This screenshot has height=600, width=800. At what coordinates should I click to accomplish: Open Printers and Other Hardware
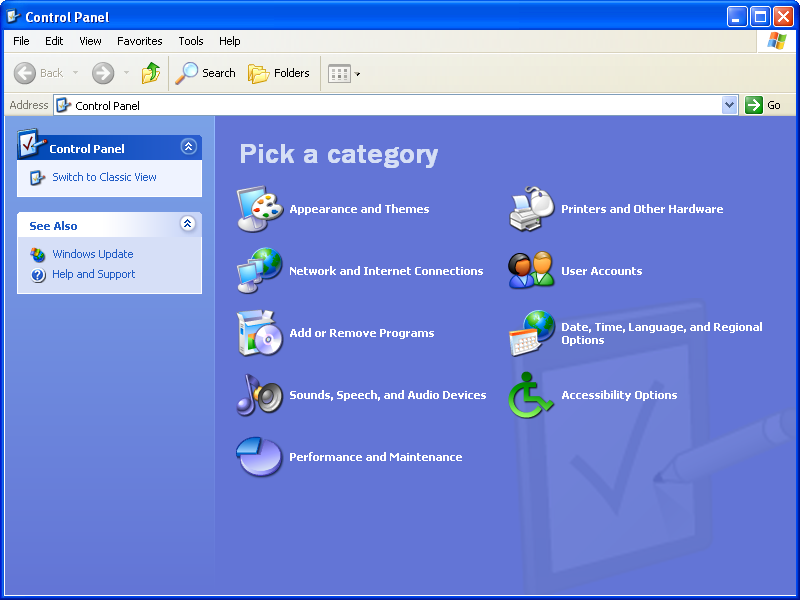[641, 209]
